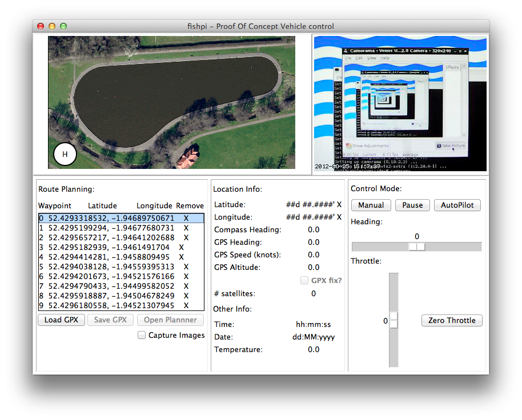Click the Heading slider thumb

[417, 247]
